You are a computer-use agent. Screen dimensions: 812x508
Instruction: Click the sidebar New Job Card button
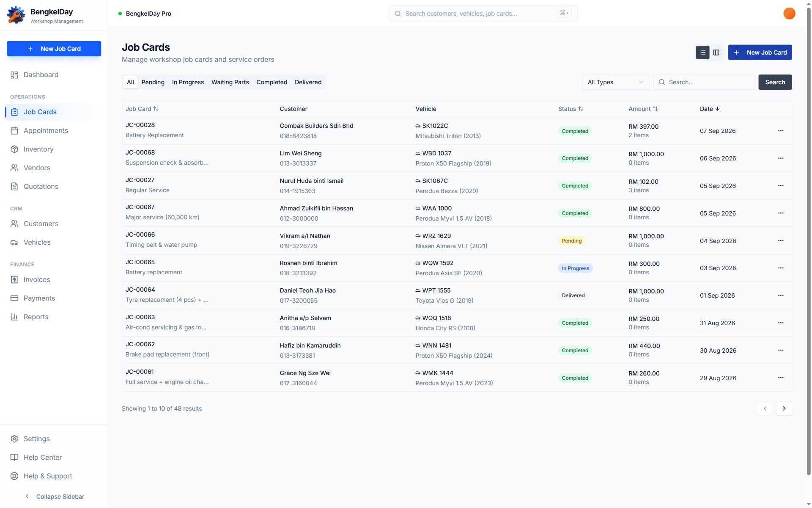pyautogui.click(x=54, y=49)
